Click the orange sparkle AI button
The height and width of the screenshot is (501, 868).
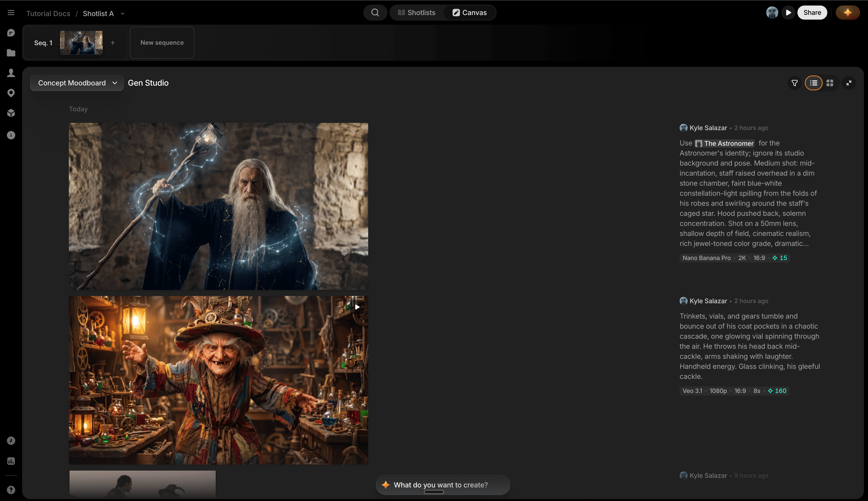tap(848, 13)
